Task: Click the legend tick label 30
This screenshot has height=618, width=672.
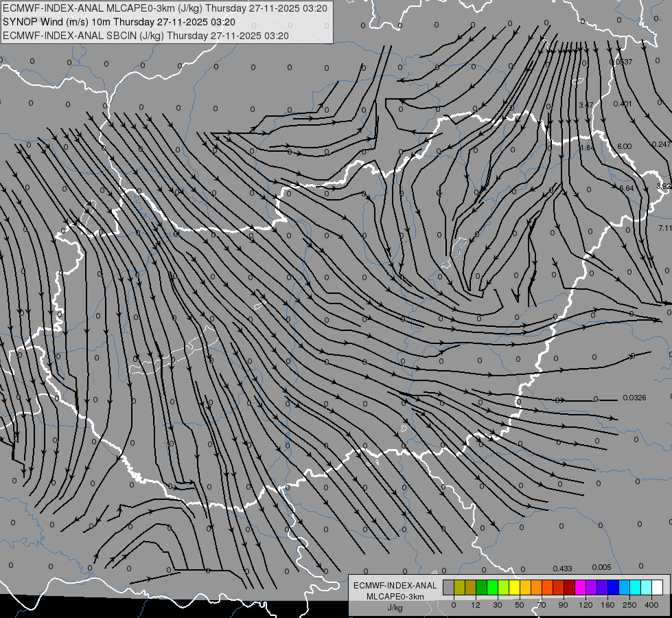Action: [x=498, y=605]
